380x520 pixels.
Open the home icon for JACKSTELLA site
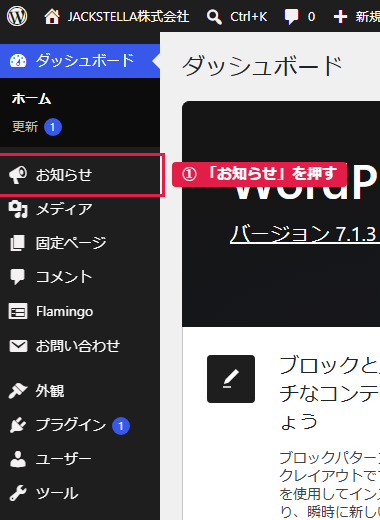pos(52,17)
